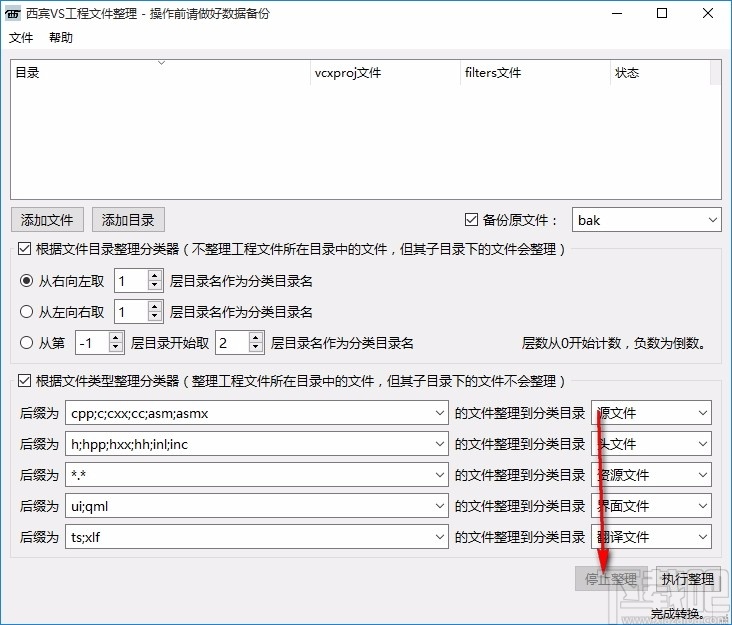Viewport: 732px width, 625px height.
Task: Maximize the window
Action: (662, 14)
